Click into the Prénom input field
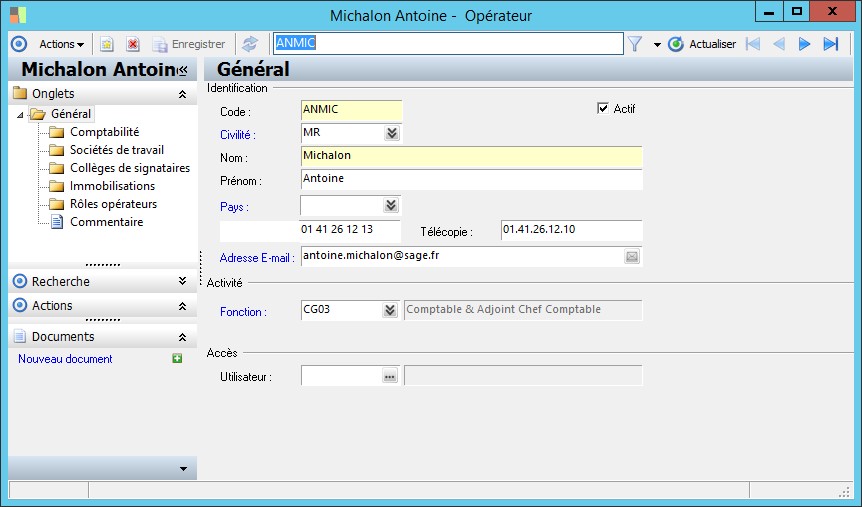This screenshot has height=507, width=862. click(x=470, y=180)
